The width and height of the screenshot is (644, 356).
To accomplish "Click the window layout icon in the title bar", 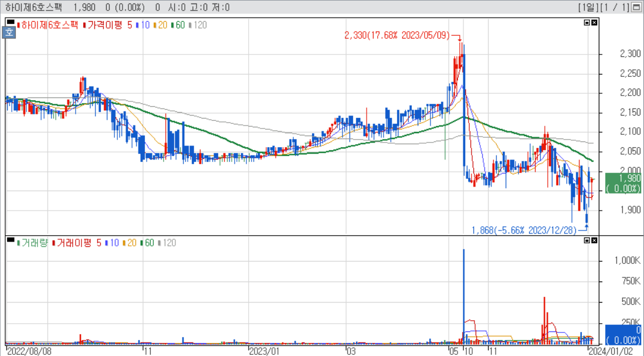I will point(636,8).
